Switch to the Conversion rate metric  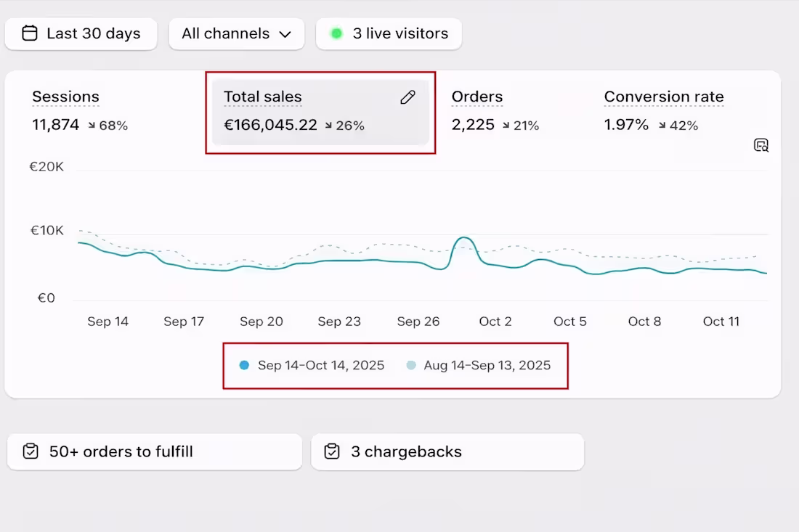tap(663, 97)
